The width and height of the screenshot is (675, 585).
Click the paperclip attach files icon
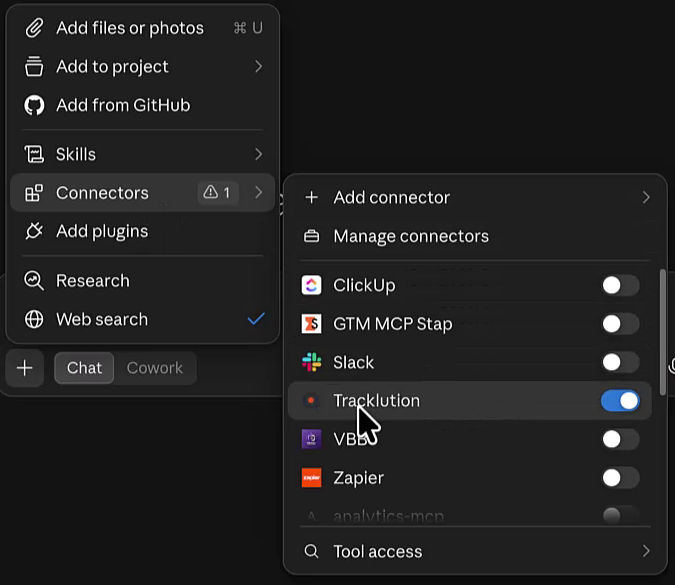[34, 28]
